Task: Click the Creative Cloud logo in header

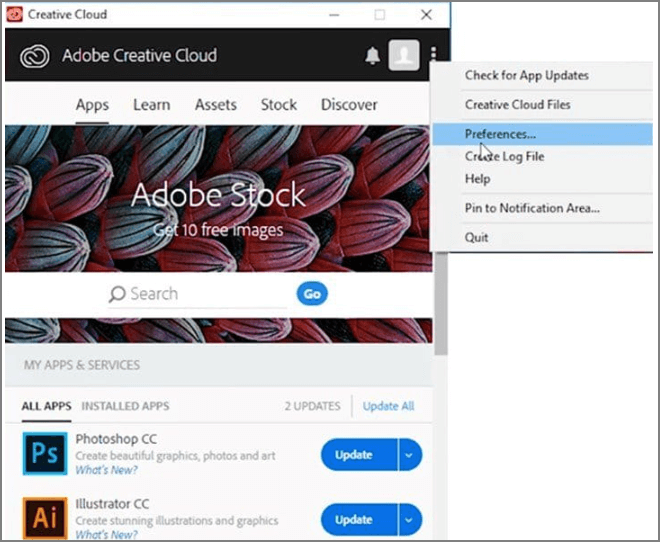Action: (35, 56)
